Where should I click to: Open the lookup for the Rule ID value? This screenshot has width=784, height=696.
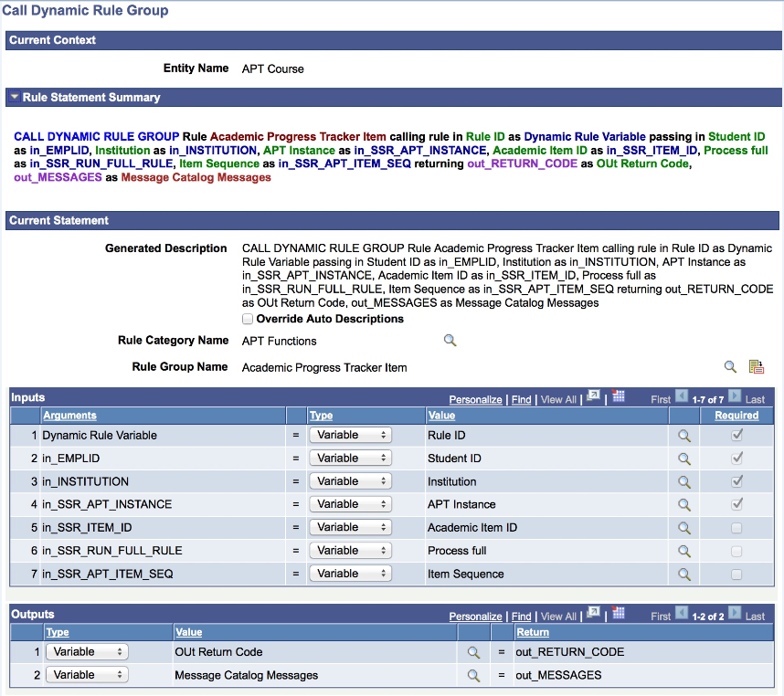(684, 435)
